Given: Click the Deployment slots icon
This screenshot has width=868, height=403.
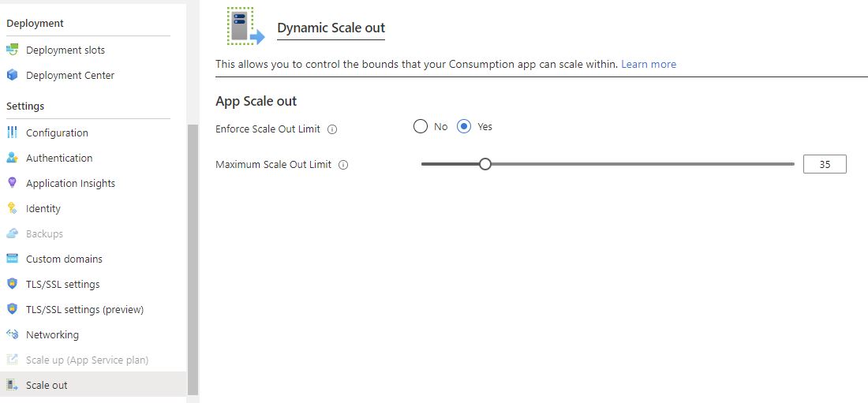Looking at the screenshot, I should [12, 49].
